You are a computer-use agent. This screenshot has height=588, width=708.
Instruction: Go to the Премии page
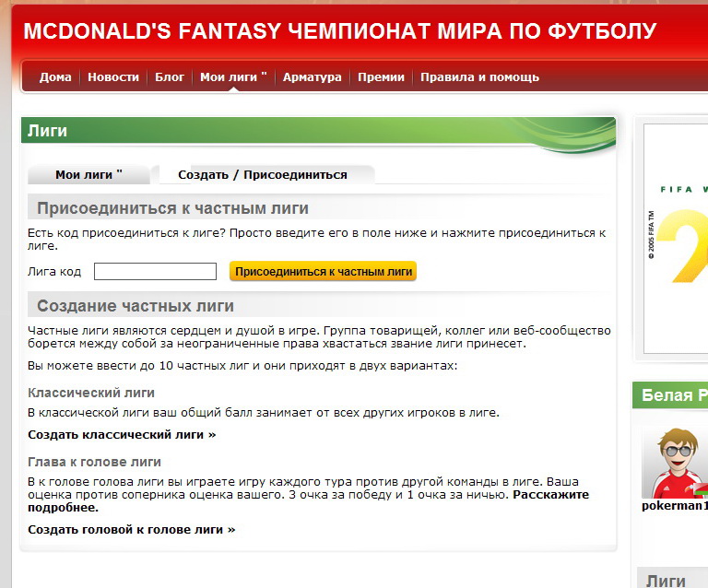coord(381,77)
